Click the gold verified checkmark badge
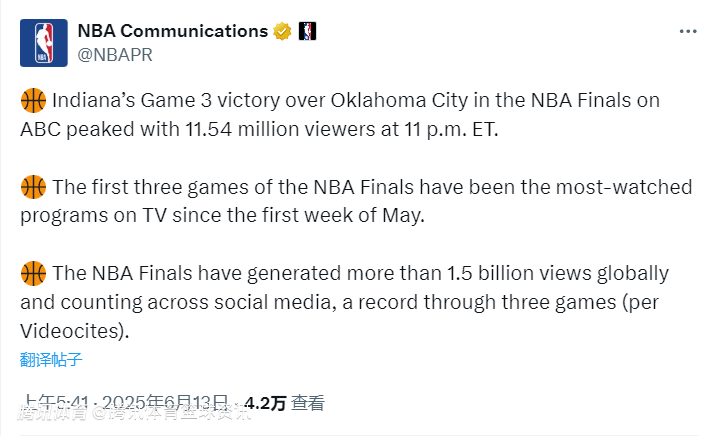711x436 pixels. 283,31
